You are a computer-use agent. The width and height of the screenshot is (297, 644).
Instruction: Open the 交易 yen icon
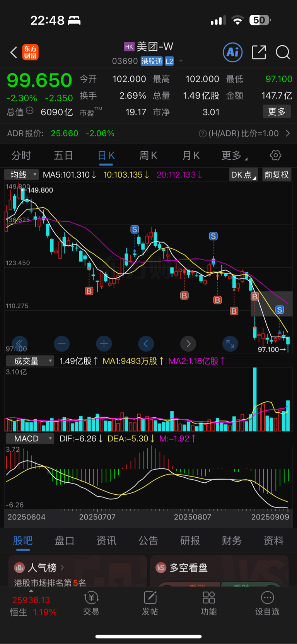coord(91,598)
